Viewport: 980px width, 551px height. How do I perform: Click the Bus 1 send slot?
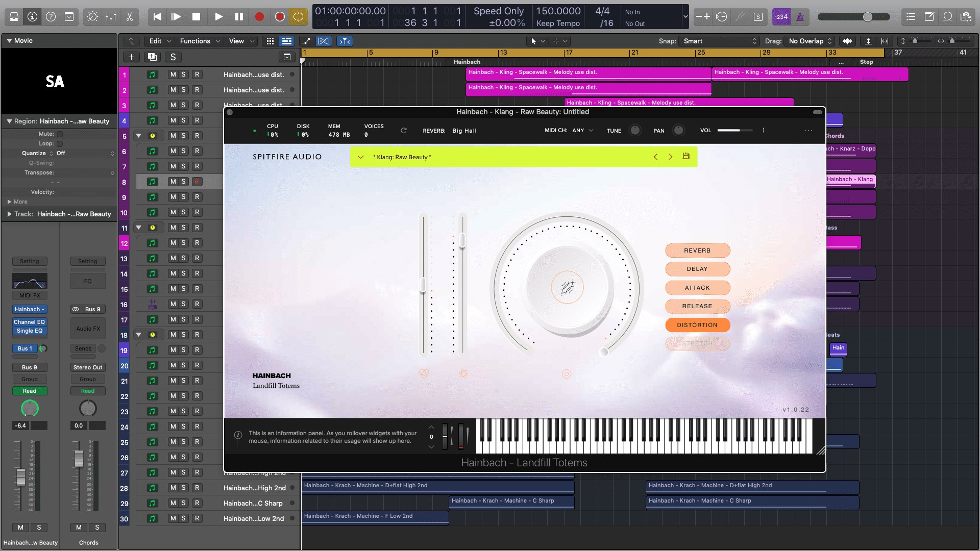pyautogui.click(x=24, y=348)
